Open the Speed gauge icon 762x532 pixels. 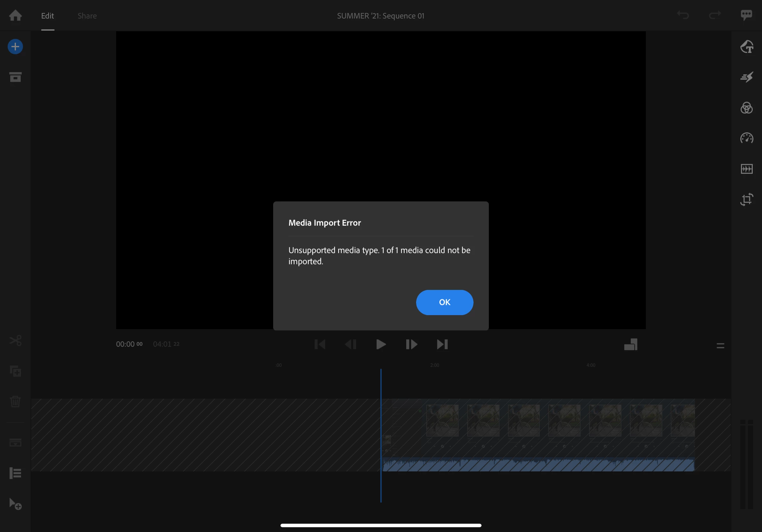746,138
